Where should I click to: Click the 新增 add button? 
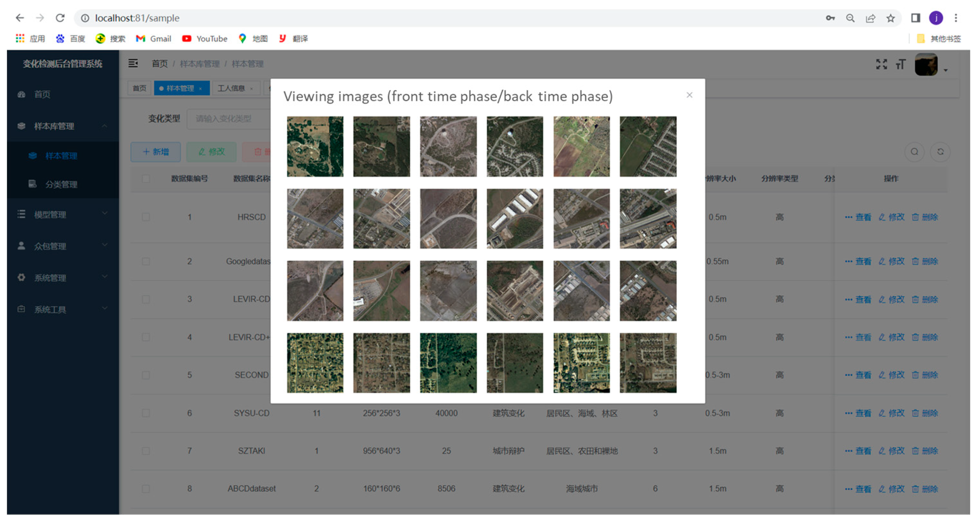156,152
